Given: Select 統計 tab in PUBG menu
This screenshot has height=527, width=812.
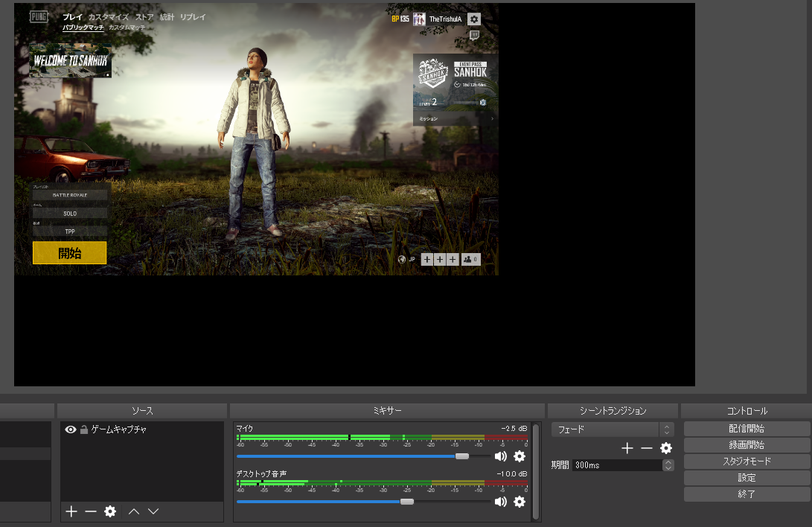Looking at the screenshot, I should (167, 17).
